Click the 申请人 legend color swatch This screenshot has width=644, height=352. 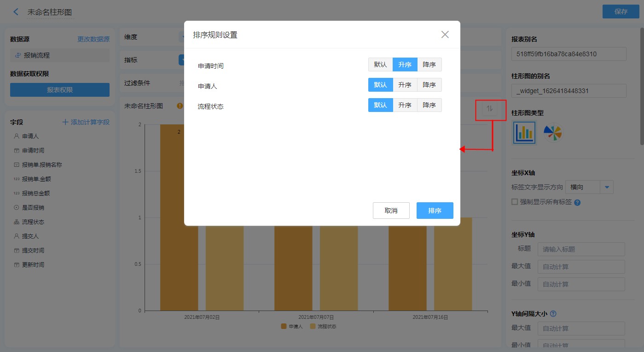point(284,326)
